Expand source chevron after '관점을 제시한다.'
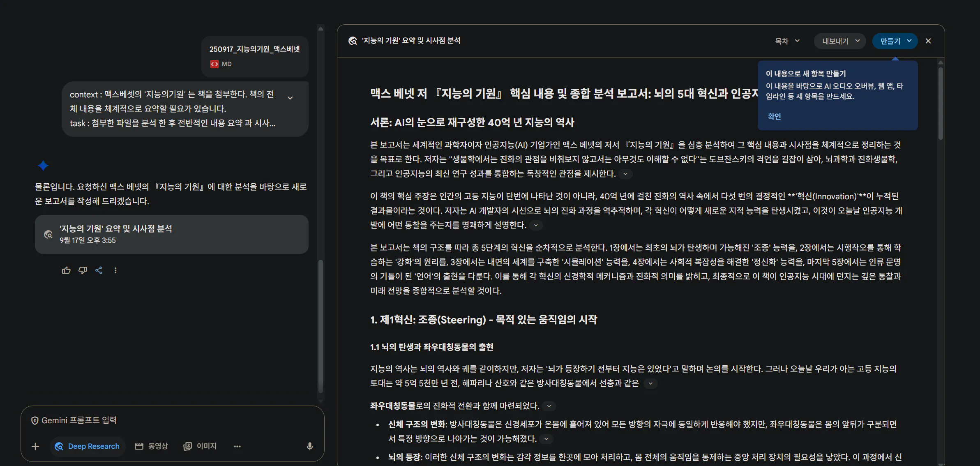Image resolution: width=980 pixels, height=466 pixels. coord(625,174)
